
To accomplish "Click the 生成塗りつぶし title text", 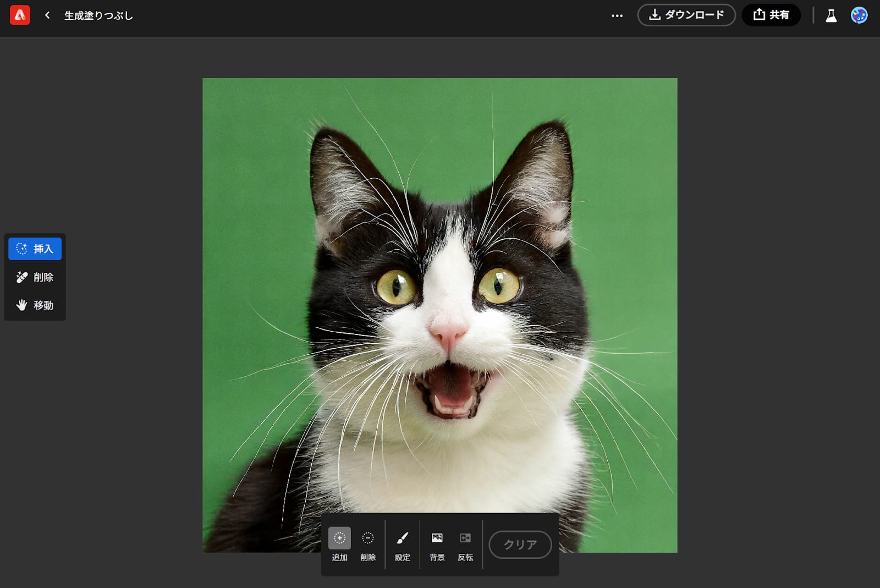I will click(x=98, y=15).
